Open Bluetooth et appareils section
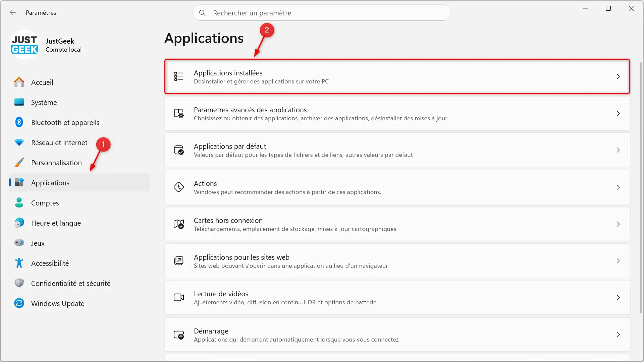The image size is (644, 362). click(79, 122)
